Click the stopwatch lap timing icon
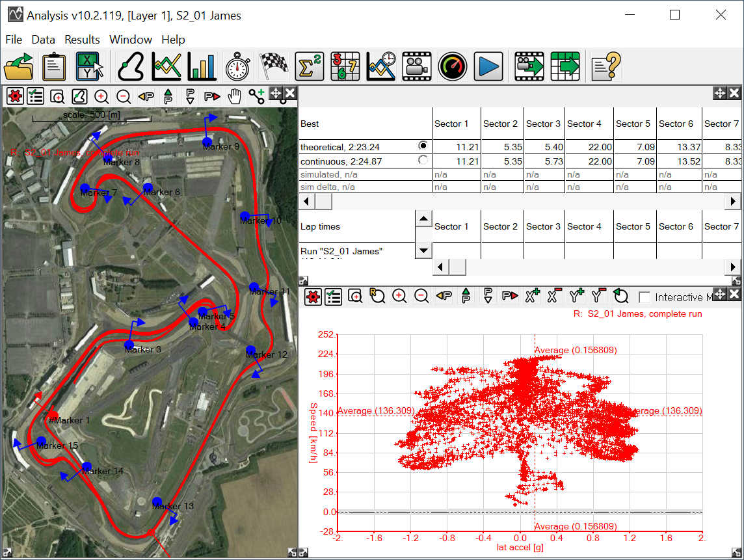 [237, 66]
